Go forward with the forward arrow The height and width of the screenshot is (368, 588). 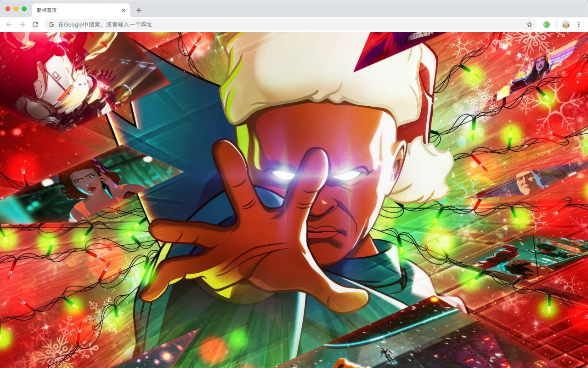22,24
